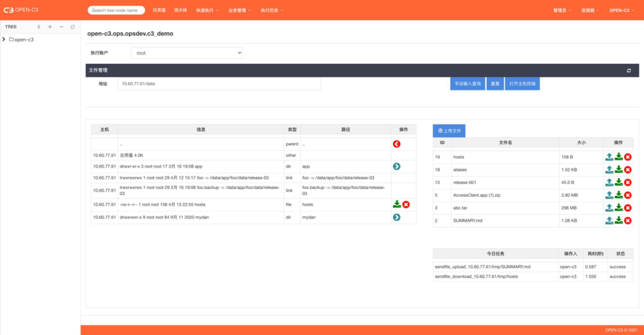Click the red back arrow for parent directory
The height and width of the screenshot is (335, 644).
pyautogui.click(x=396, y=144)
